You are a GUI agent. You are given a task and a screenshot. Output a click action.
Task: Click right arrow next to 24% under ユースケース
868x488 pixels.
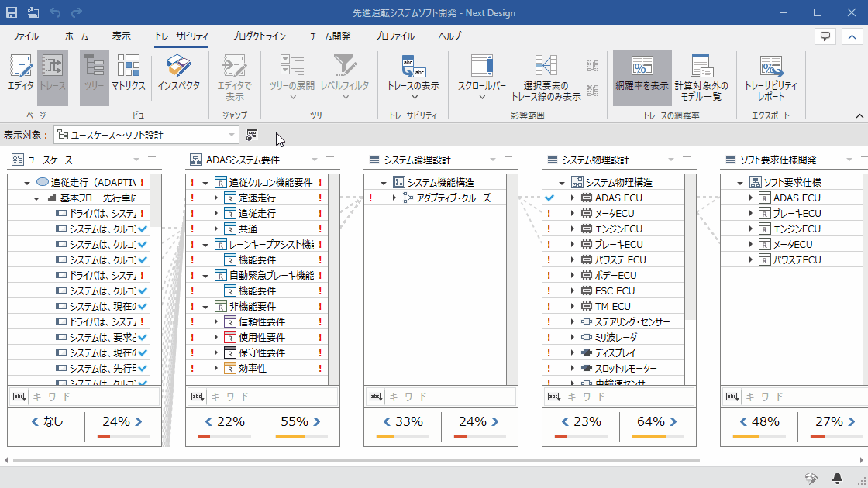click(x=139, y=421)
